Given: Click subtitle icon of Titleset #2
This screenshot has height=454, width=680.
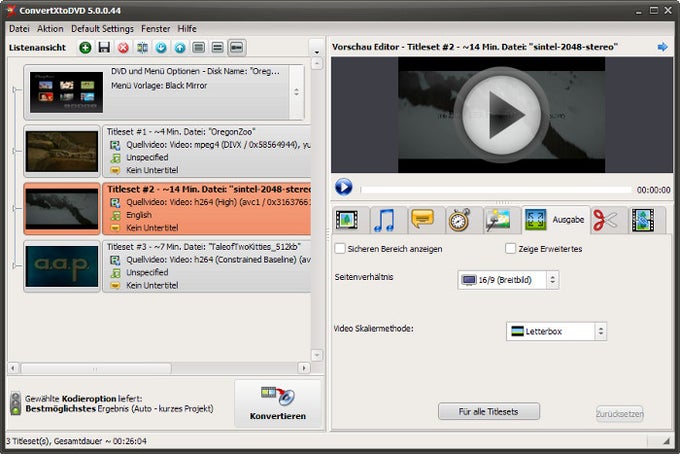Looking at the screenshot, I should 115,228.
